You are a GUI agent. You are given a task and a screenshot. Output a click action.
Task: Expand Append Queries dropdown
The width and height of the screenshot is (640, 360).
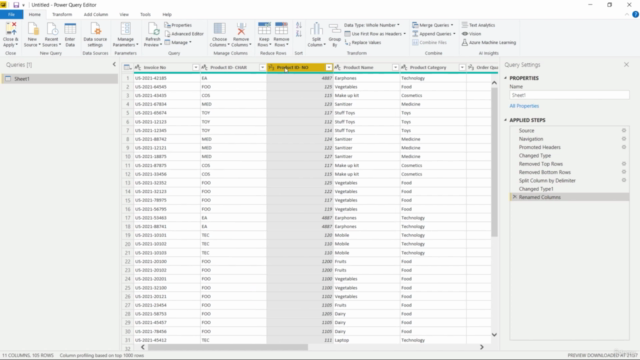click(x=454, y=34)
